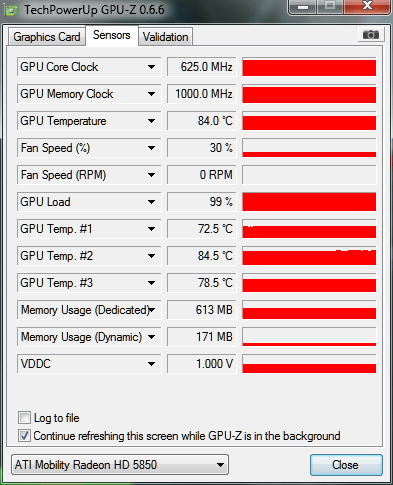393x485 pixels.
Task: Open the ATI Mobility Radeon HD 5850 selector
Action: [x=120, y=465]
